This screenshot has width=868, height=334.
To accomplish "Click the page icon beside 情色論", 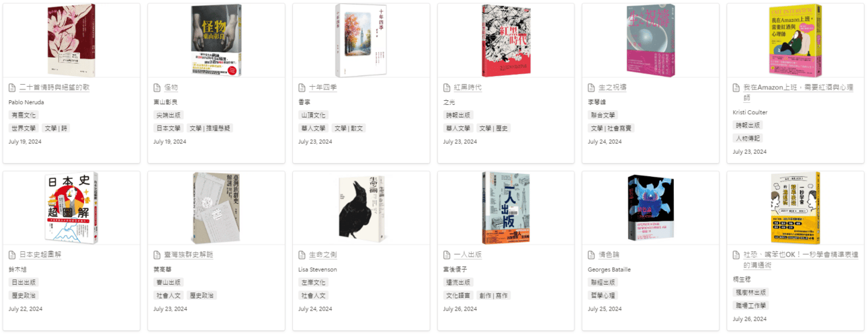I will (x=591, y=255).
